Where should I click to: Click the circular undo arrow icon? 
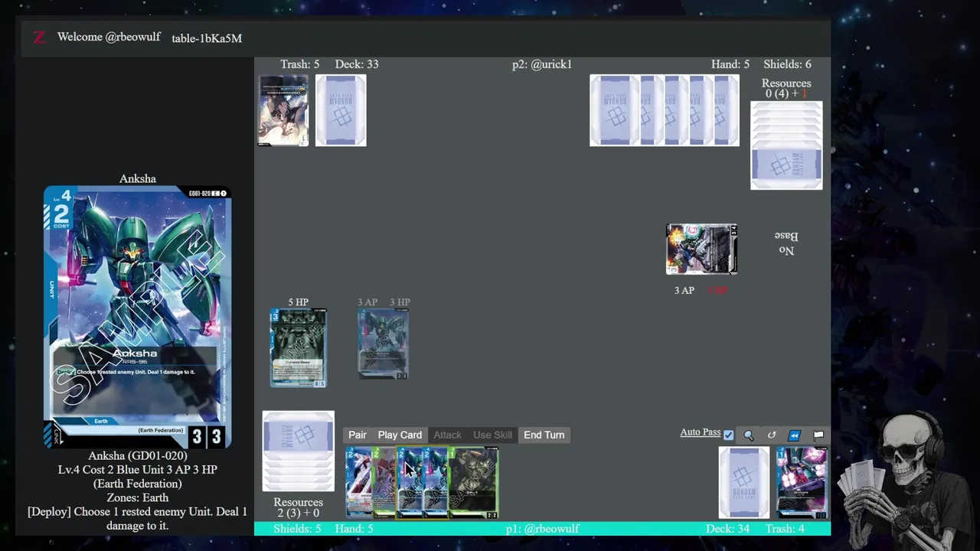pos(772,435)
